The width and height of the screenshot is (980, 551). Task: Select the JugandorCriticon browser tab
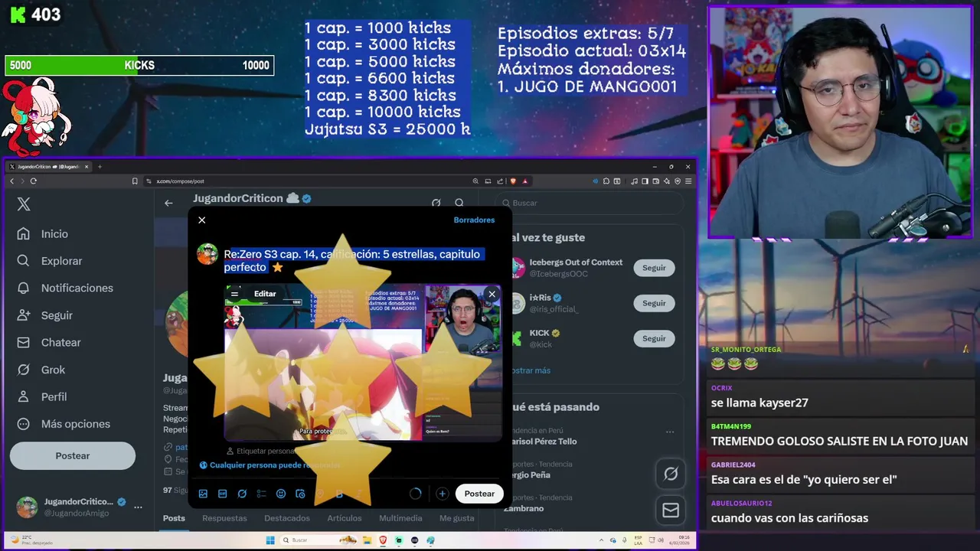pos(48,167)
